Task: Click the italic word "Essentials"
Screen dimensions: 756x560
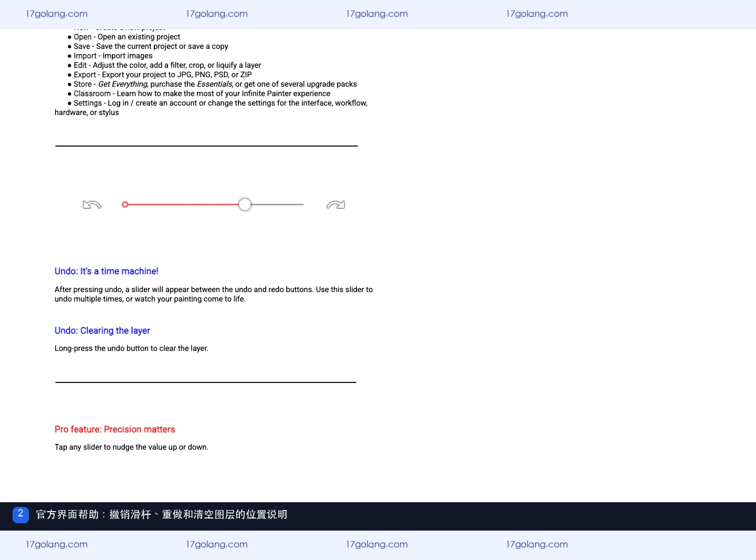Action: 215,84
